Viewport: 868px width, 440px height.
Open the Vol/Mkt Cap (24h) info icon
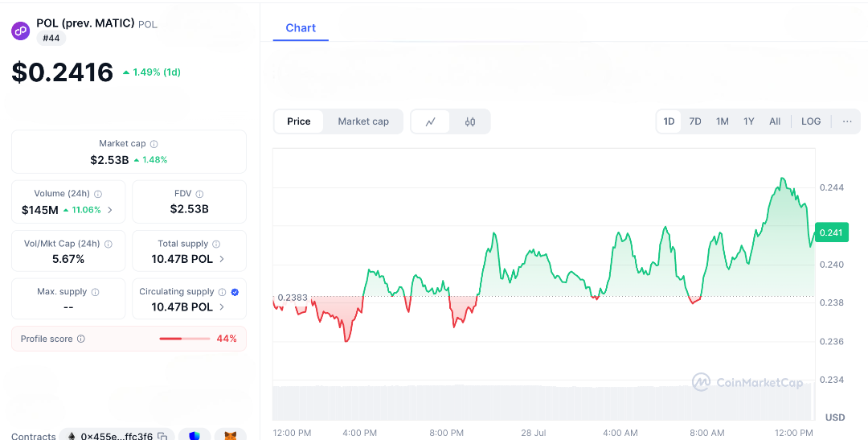(x=108, y=244)
